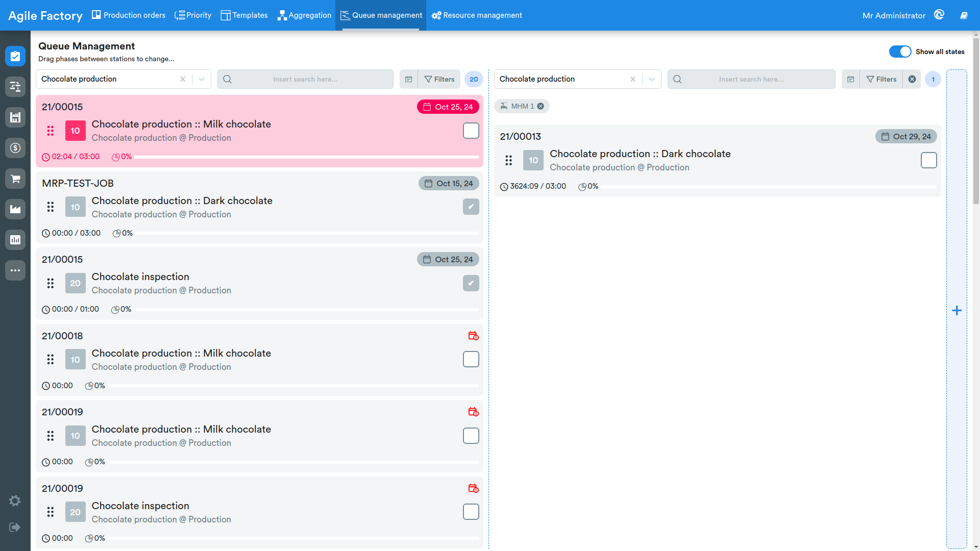Clear filters with the right panel x-circle icon
This screenshot has height=551, width=980.
coord(912,79)
